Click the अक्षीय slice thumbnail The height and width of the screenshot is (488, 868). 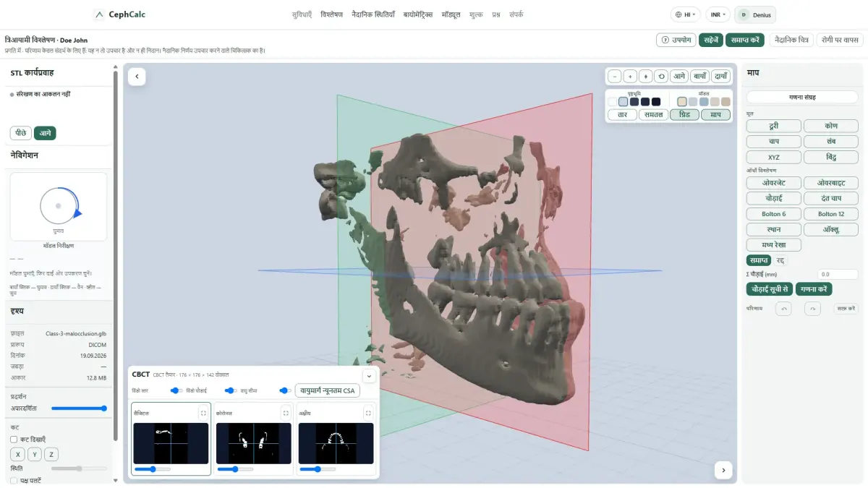pos(336,443)
